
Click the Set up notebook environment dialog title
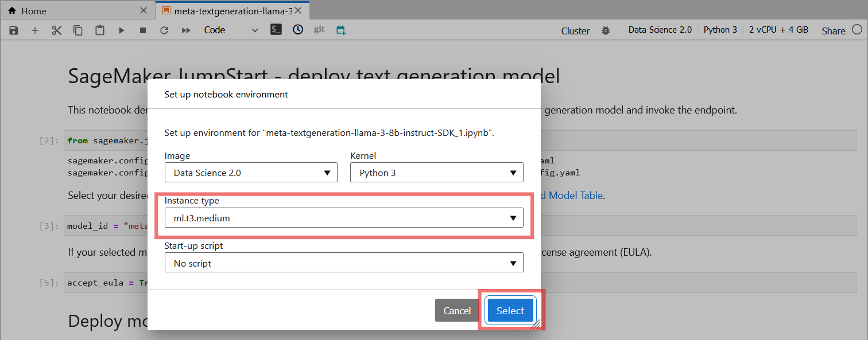[226, 94]
